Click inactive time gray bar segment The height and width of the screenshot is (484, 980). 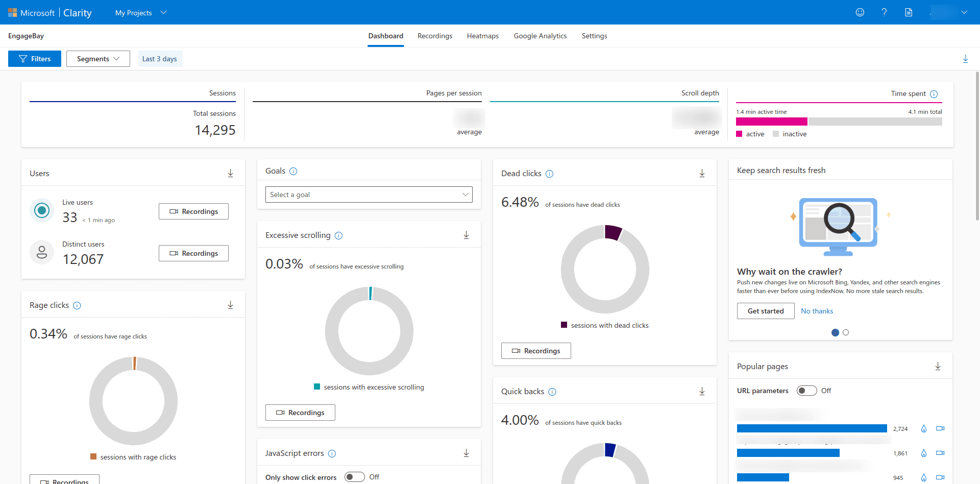click(x=875, y=122)
